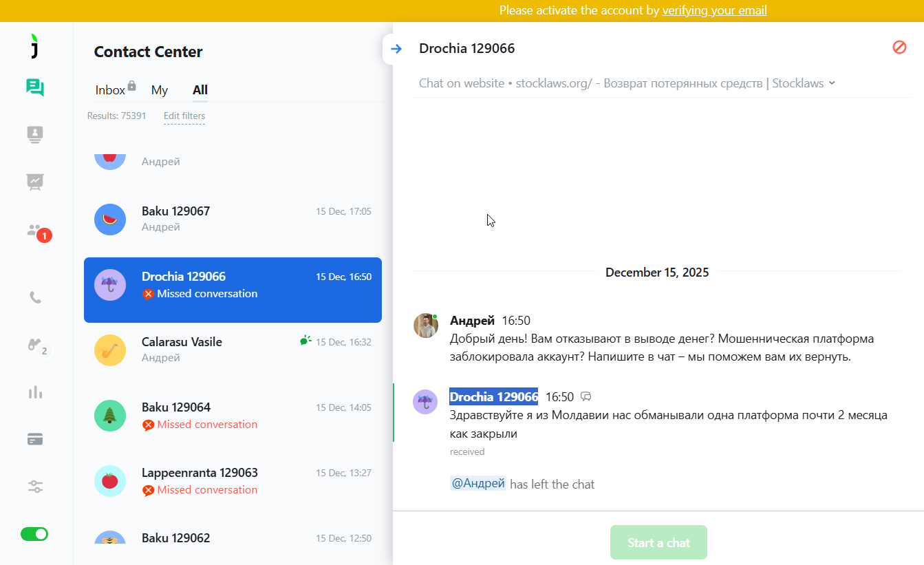This screenshot has width=924, height=565.
Task: Toggle the green online status switch
Action: (34, 534)
